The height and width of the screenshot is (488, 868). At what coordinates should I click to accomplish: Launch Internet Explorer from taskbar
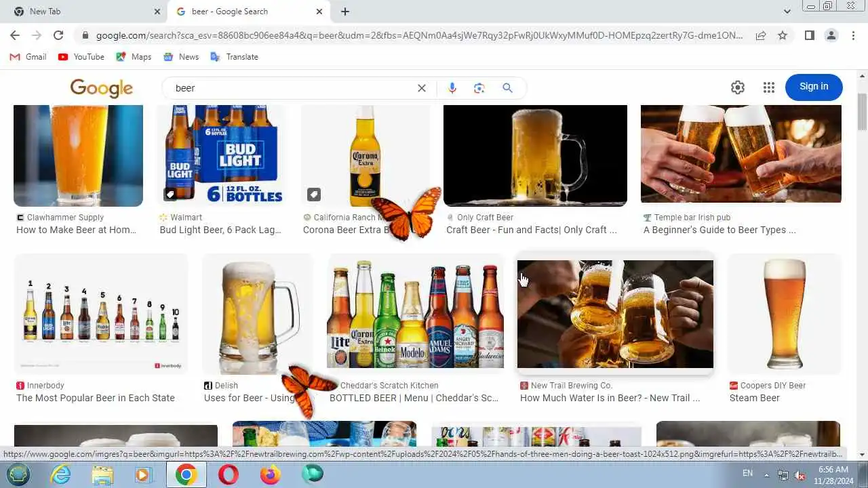coord(61,474)
